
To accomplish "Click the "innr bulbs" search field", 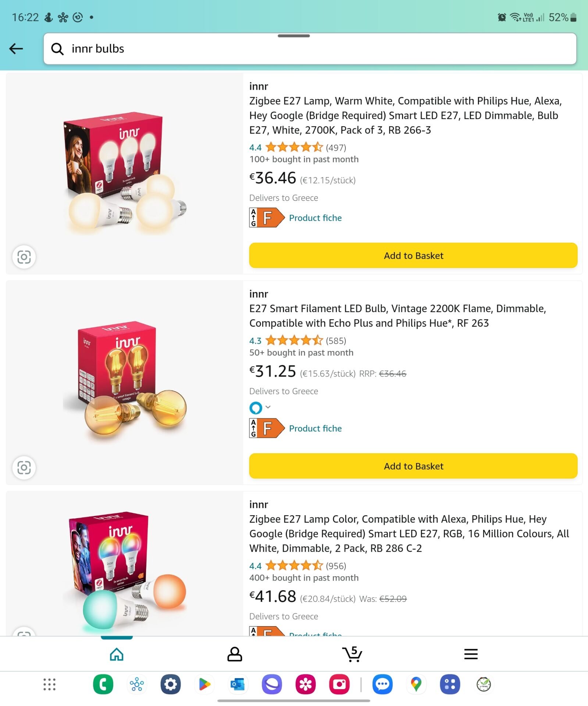I will click(x=310, y=49).
